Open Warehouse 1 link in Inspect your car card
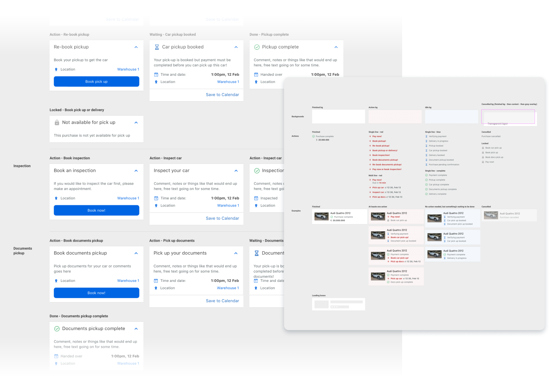 tap(228, 205)
